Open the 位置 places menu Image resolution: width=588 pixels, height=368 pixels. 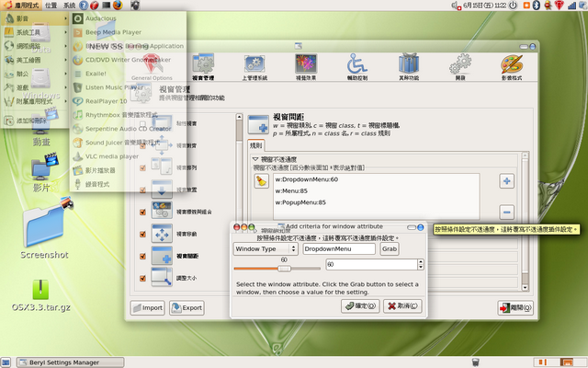[51, 6]
